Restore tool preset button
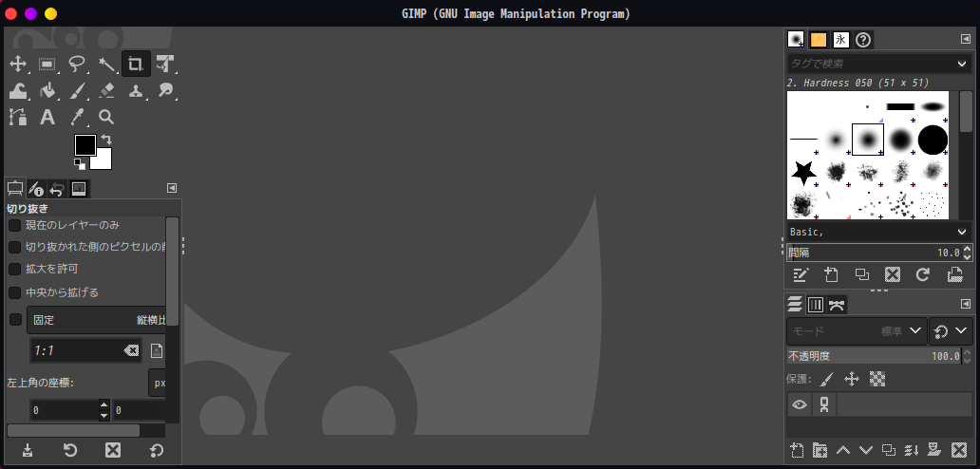Screen dimensions: 980x469 tap(70, 450)
